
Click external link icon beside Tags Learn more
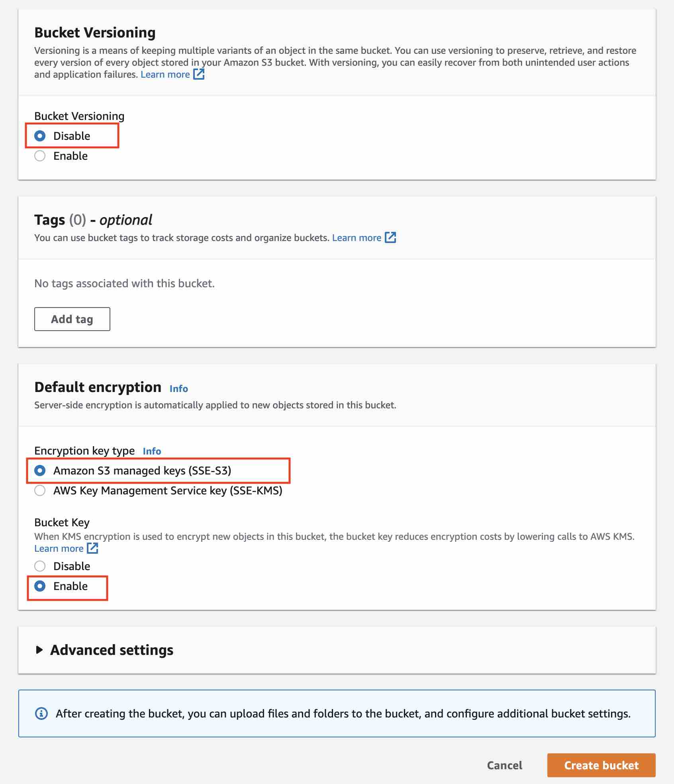(390, 238)
